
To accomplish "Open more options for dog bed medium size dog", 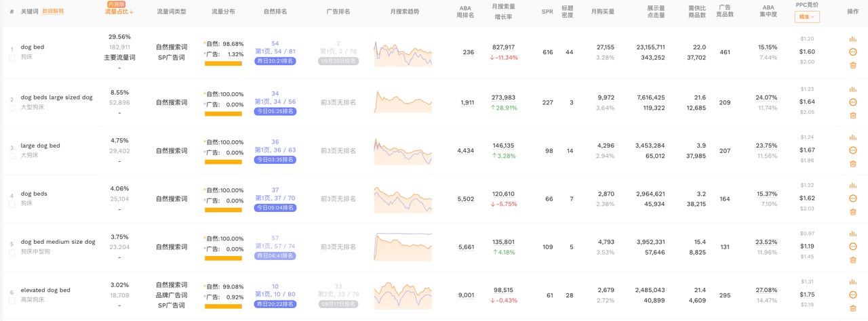I will tap(852, 247).
